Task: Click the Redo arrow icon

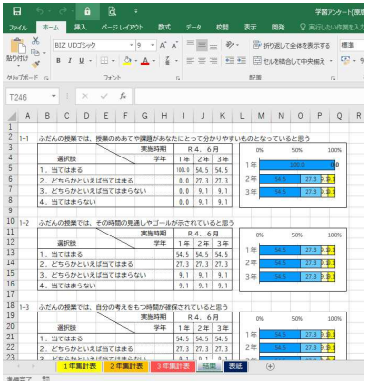Action: (x=63, y=12)
